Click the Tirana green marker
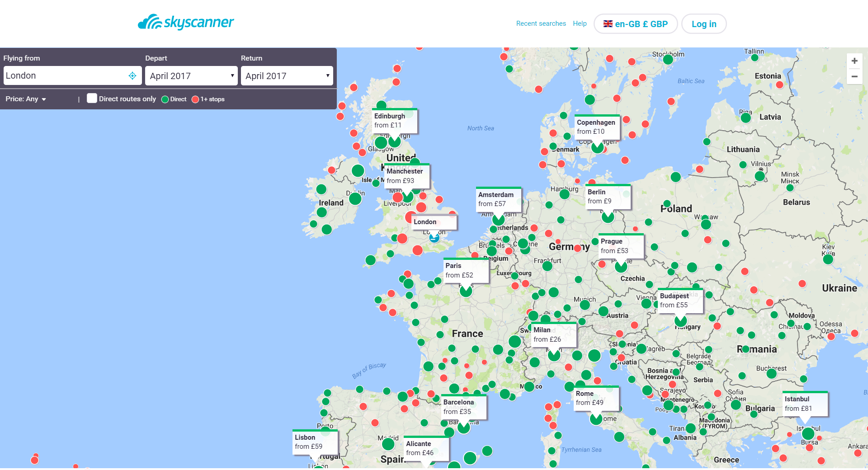This screenshot has height=470, width=868. [x=691, y=428]
